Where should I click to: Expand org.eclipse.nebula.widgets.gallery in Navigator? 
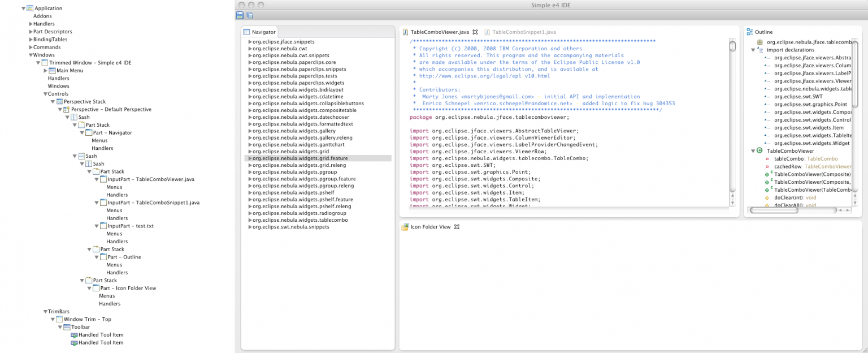coord(250,131)
